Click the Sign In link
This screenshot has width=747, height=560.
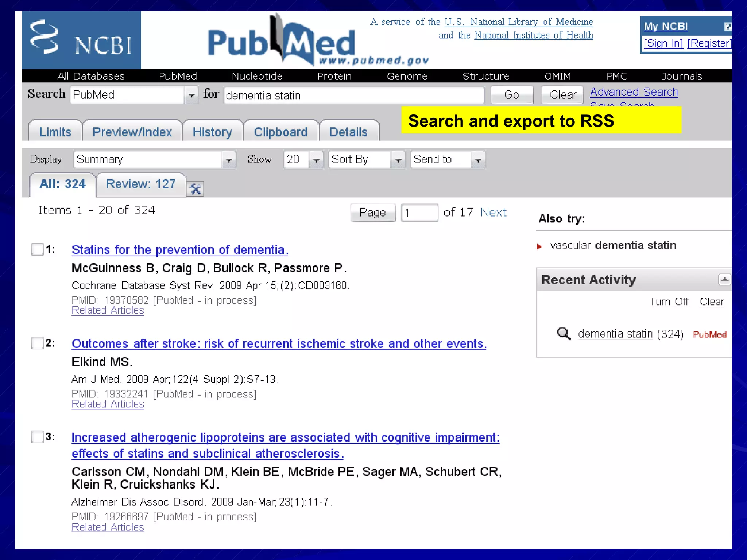663,43
